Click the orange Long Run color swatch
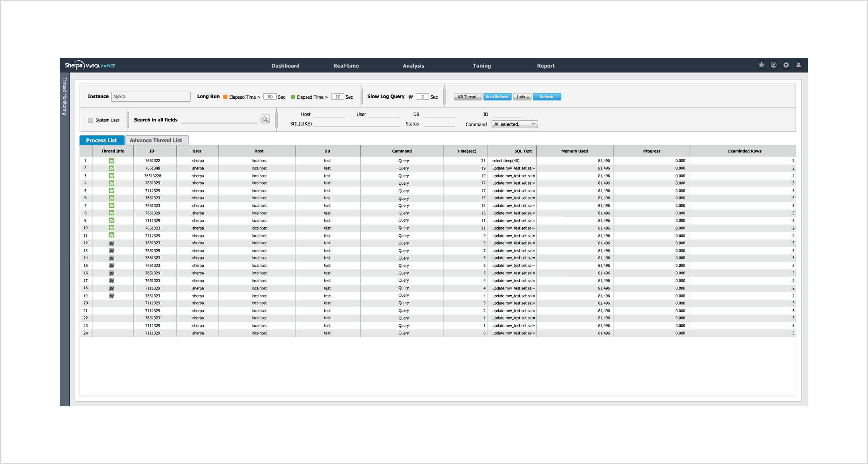This screenshot has height=464, width=868. pos(225,97)
